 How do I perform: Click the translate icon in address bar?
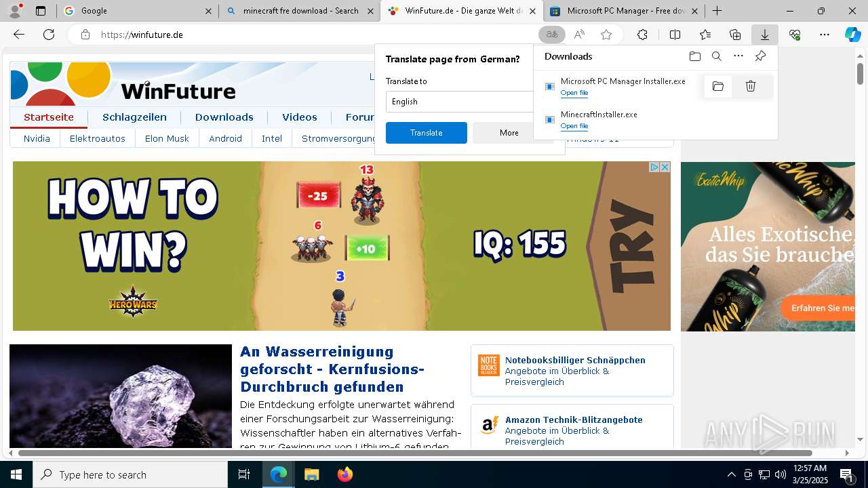[x=552, y=35]
